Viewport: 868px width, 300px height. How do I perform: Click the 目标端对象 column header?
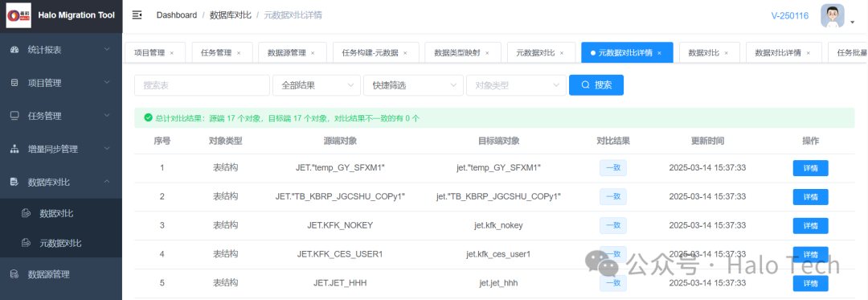coord(499,141)
